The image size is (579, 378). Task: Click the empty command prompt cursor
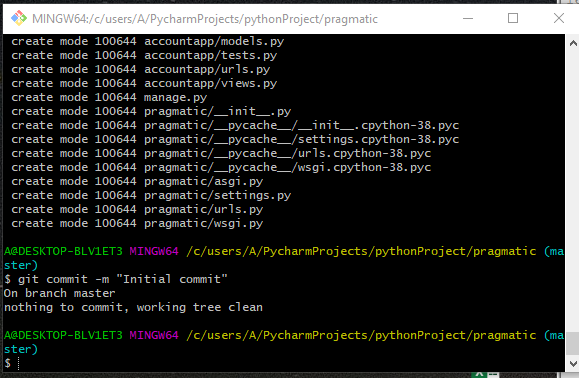tap(18, 364)
